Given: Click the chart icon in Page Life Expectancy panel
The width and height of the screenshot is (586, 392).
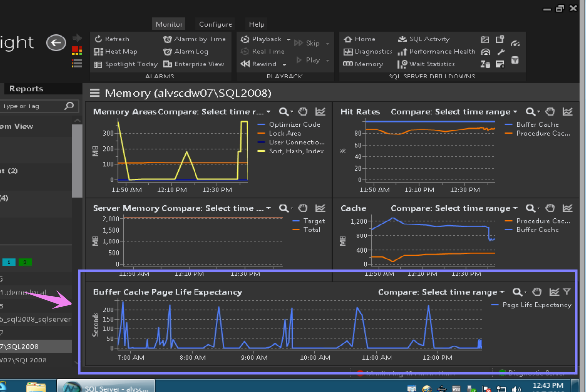Looking at the screenshot, I should tap(554, 292).
